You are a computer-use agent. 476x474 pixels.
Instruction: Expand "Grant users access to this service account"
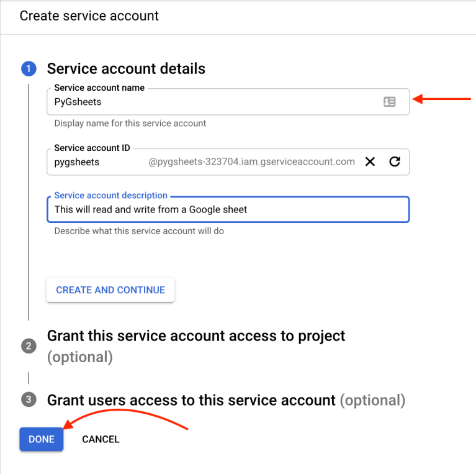point(191,400)
